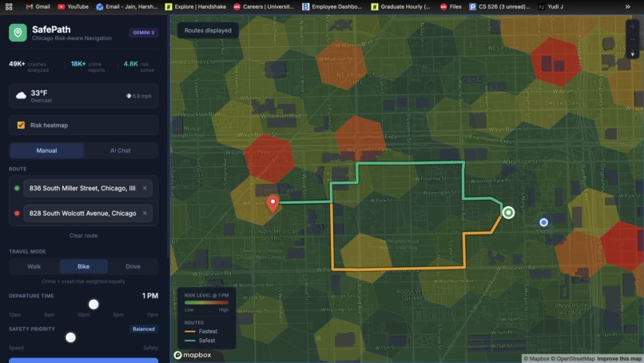Click the 6pm tick label on time slider
The width and height of the screenshot is (644, 363).
[x=118, y=314]
